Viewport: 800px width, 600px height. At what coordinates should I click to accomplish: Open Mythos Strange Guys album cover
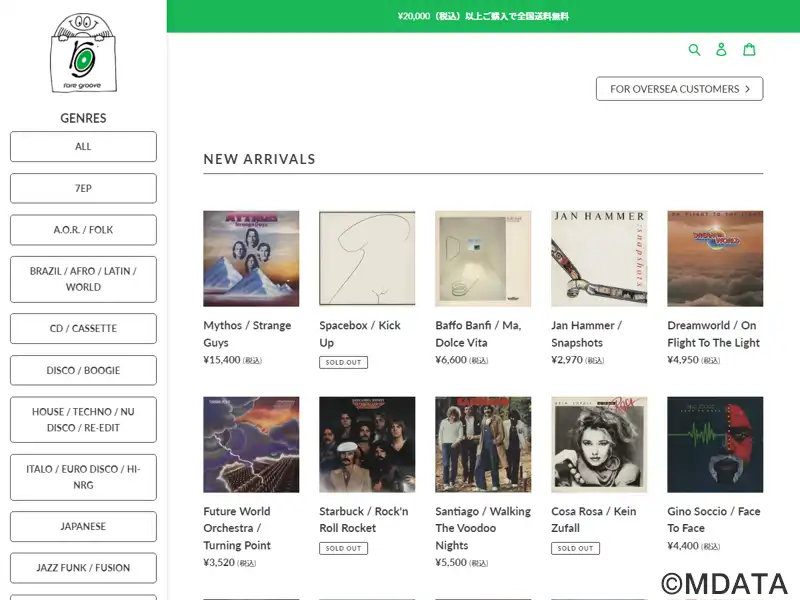coord(251,258)
